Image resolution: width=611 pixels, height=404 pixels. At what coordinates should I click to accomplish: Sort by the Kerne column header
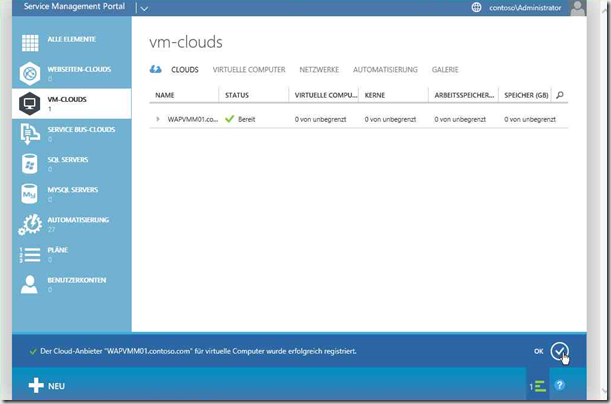(x=375, y=95)
